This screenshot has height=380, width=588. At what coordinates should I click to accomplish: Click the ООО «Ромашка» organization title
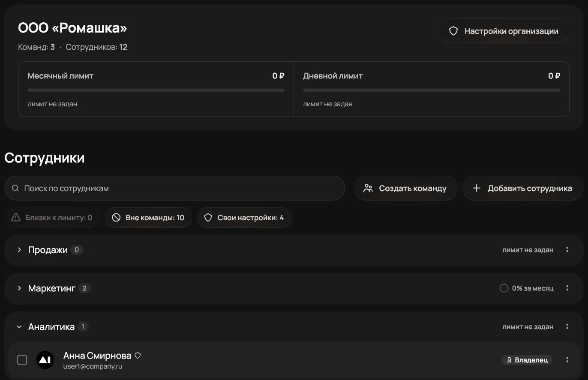(72, 28)
